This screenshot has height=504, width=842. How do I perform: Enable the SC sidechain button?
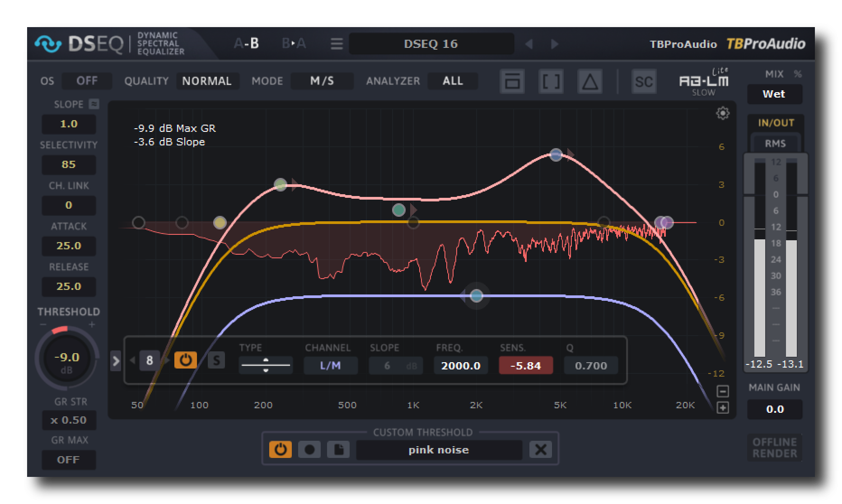tap(644, 82)
